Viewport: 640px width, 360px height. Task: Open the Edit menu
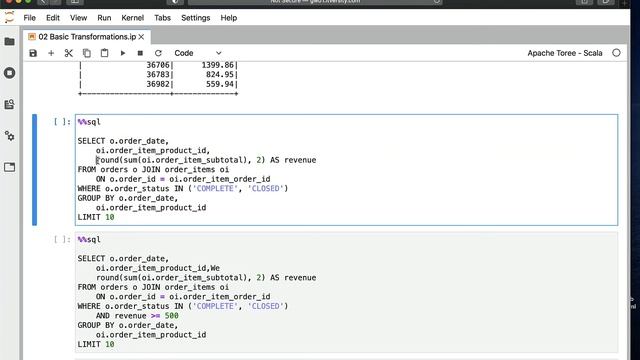pos(53,18)
